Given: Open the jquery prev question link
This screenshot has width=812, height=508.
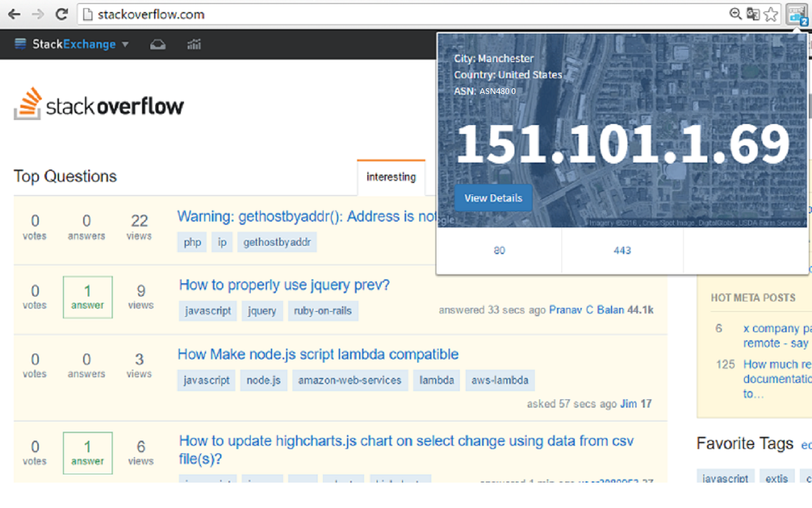Looking at the screenshot, I should click(x=284, y=284).
